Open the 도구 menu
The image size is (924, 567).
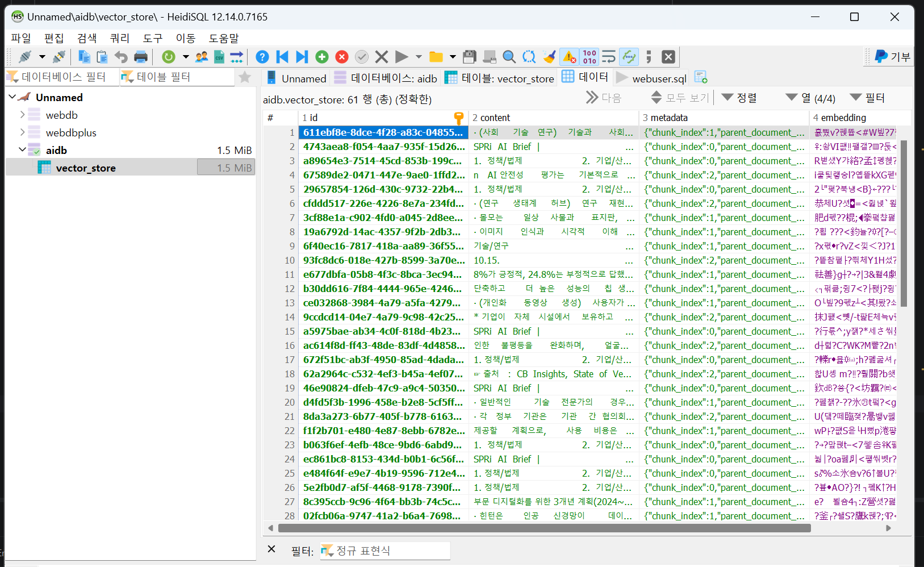tap(153, 38)
